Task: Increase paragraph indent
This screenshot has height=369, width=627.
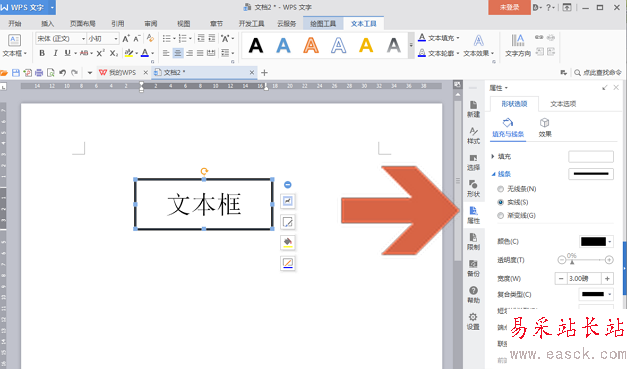Action: click(x=212, y=38)
